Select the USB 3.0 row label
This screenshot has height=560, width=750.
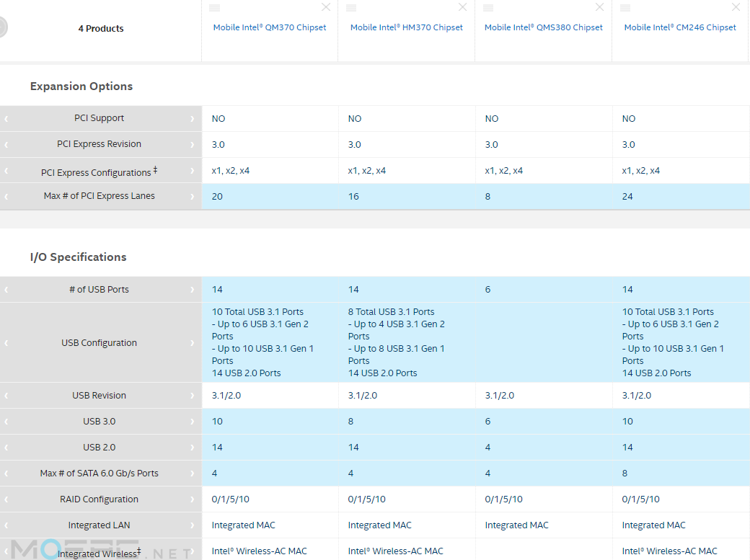tap(99, 422)
